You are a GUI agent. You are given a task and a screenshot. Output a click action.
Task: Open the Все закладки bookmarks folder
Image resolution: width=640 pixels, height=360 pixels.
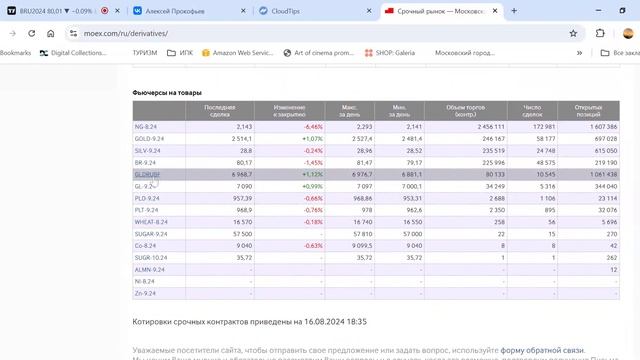(x=620, y=53)
